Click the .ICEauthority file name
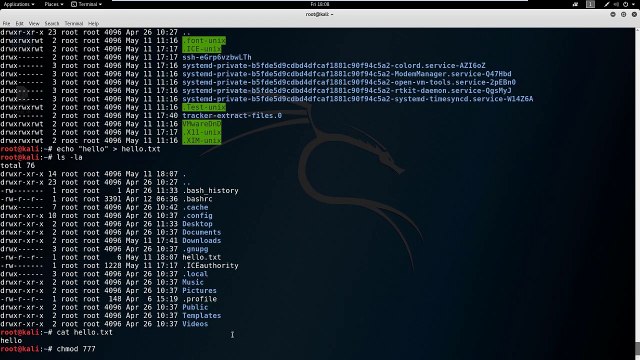 coord(210,265)
